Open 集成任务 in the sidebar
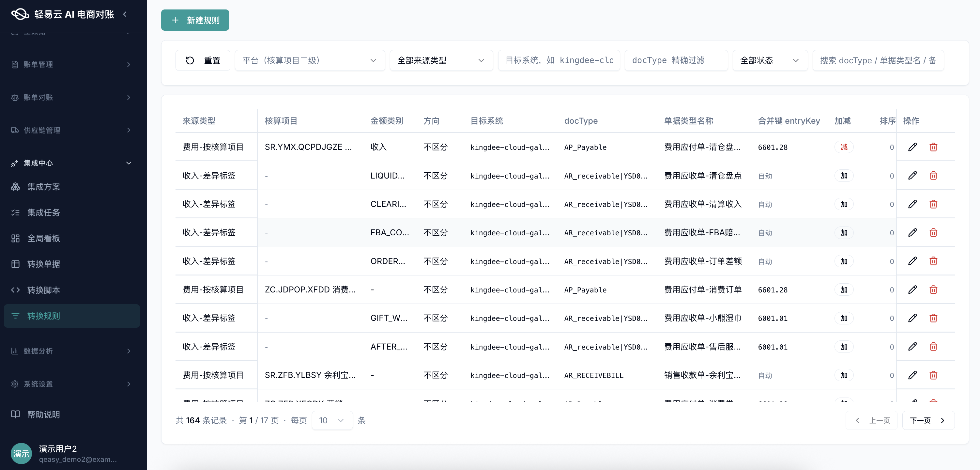The height and width of the screenshot is (470, 980). coord(71,212)
